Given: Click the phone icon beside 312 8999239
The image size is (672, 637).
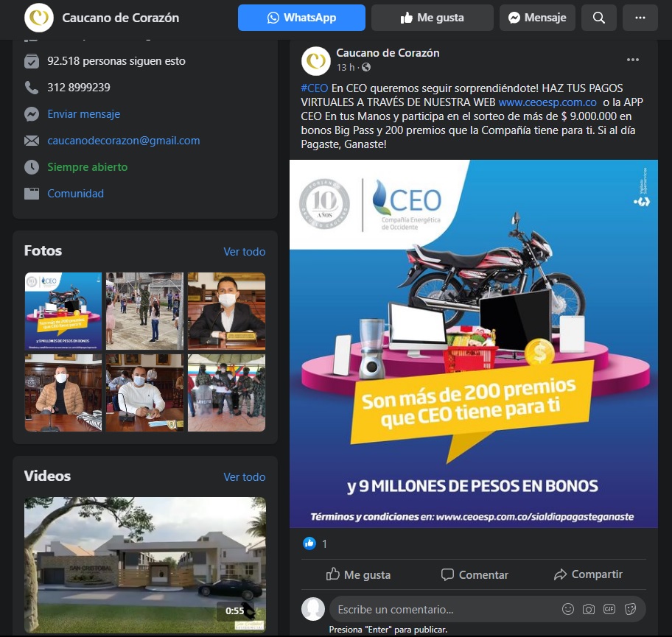Looking at the screenshot, I should pyautogui.click(x=32, y=88).
